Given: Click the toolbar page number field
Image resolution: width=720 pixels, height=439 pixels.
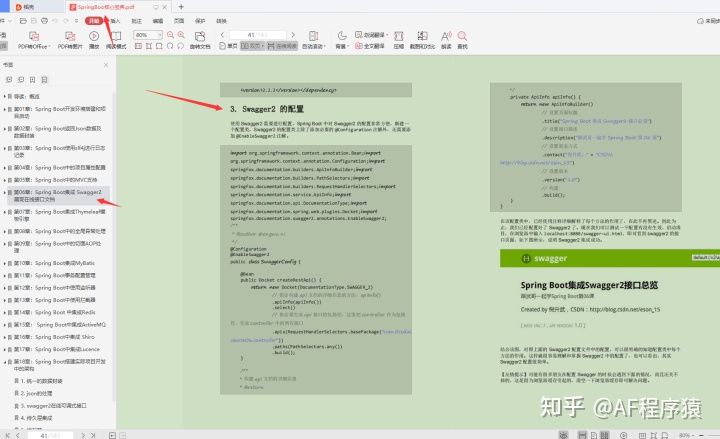Looking at the screenshot, I should coord(258,35).
